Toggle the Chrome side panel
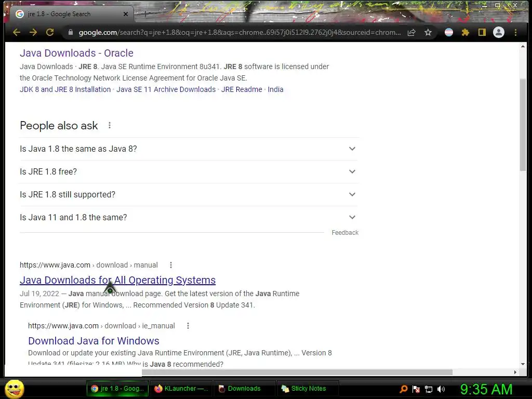 click(x=482, y=33)
